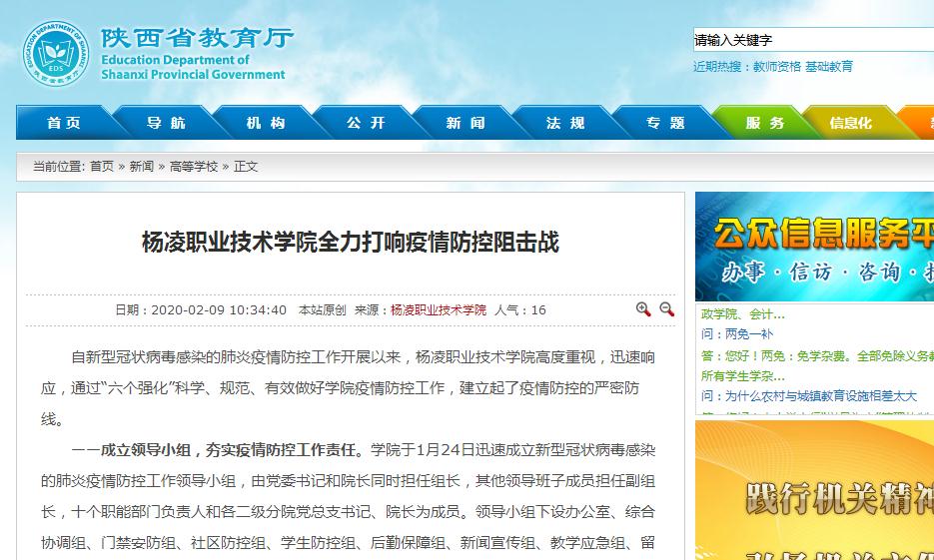Open the 新闻 navigation tab
The image size is (934, 560).
coord(466,123)
